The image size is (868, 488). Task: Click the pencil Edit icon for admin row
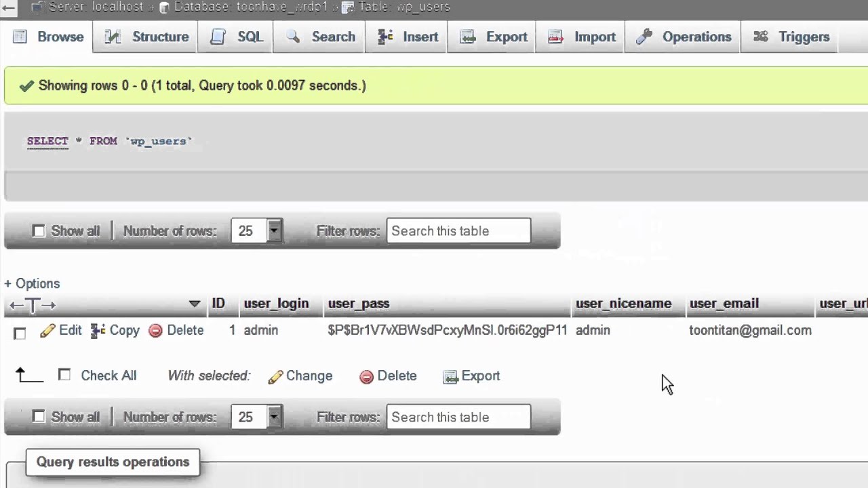(x=47, y=331)
